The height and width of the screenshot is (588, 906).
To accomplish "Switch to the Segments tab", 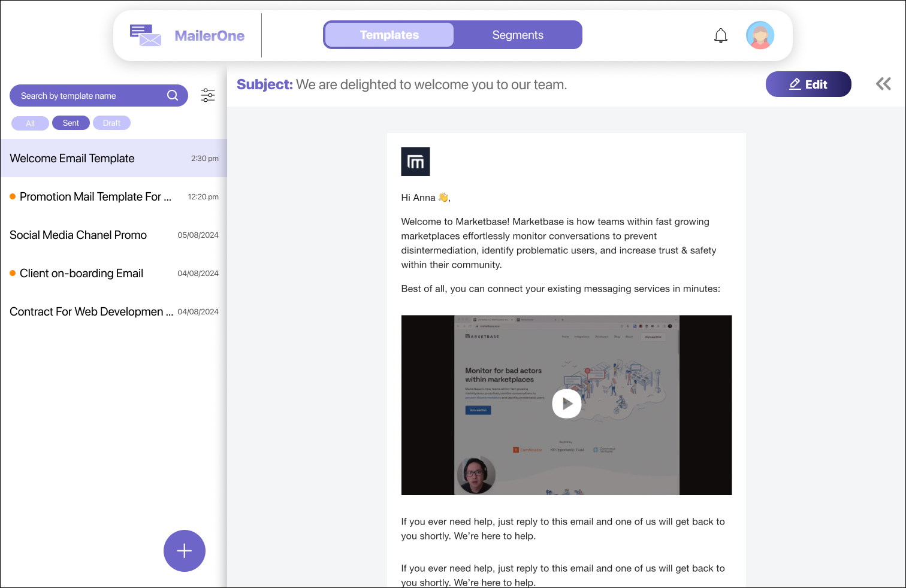I will [x=518, y=35].
